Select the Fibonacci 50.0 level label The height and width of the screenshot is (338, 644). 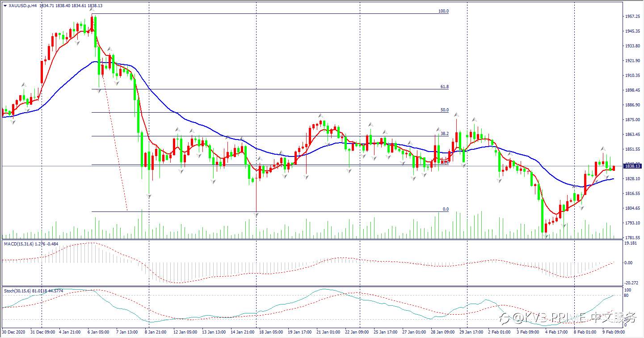click(x=444, y=110)
